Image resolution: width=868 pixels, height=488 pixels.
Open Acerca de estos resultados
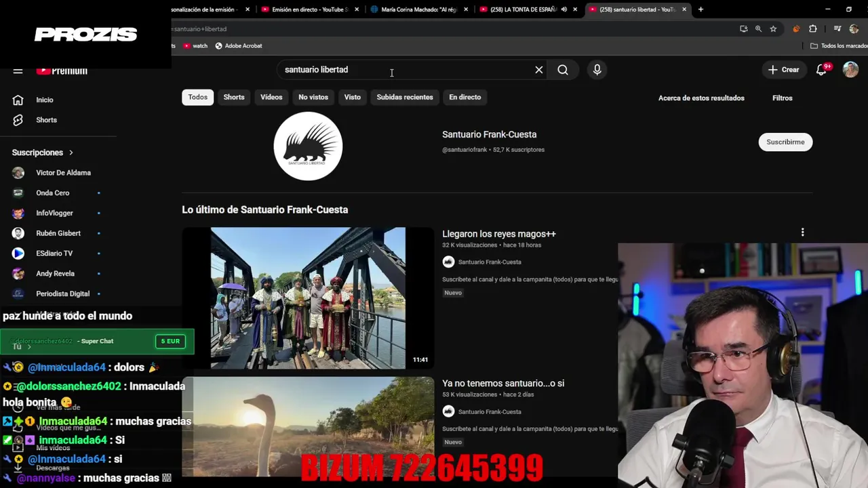(x=701, y=98)
